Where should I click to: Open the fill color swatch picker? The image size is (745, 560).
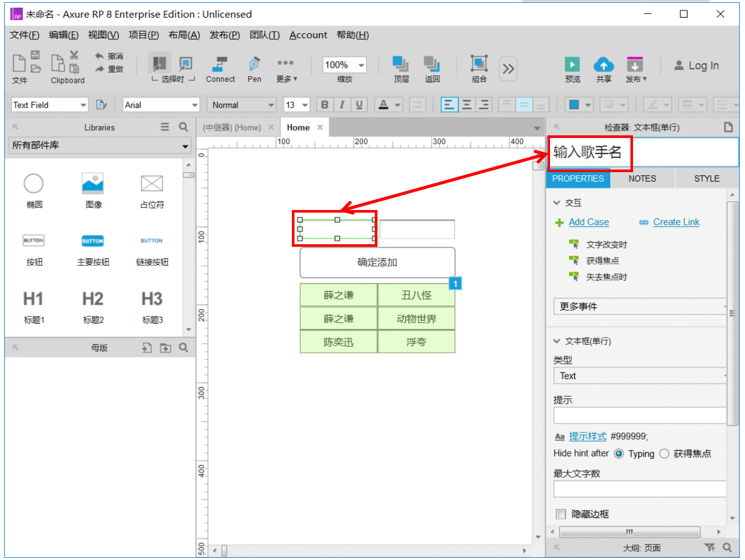[x=574, y=105]
